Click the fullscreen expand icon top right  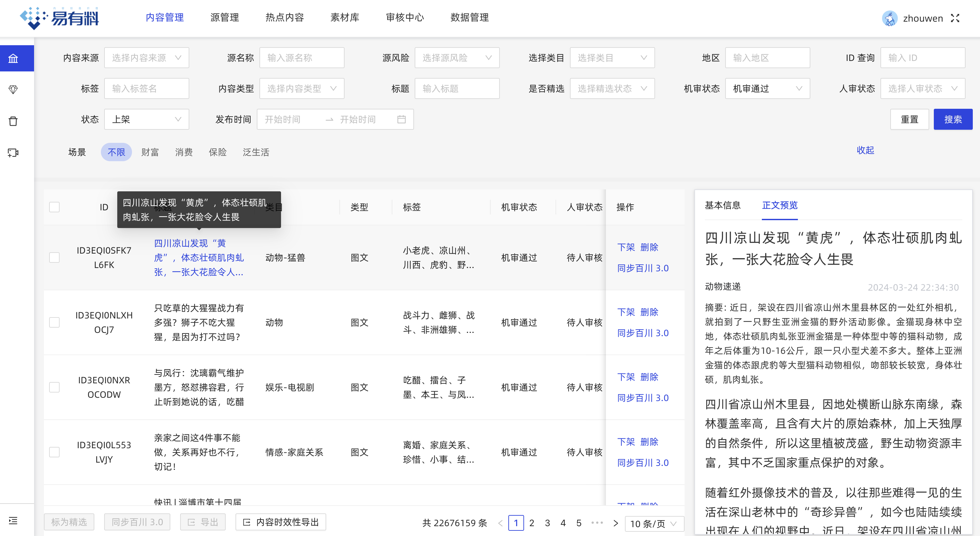pyautogui.click(x=958, y=17)
